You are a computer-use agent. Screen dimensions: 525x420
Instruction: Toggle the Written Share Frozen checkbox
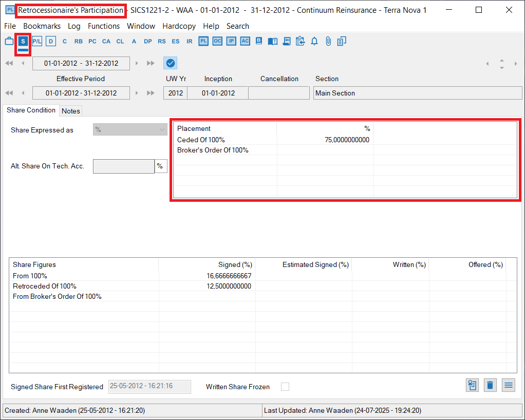[285, 387]
